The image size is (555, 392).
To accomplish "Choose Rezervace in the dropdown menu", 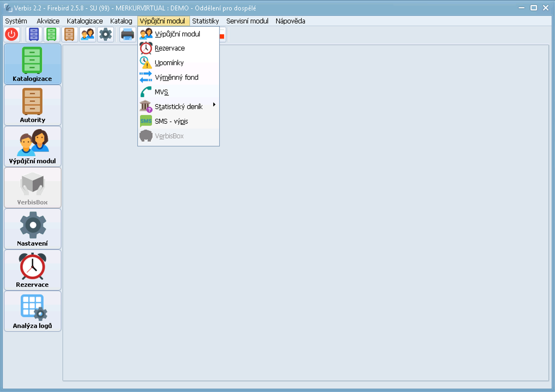I will pos(178,48).
